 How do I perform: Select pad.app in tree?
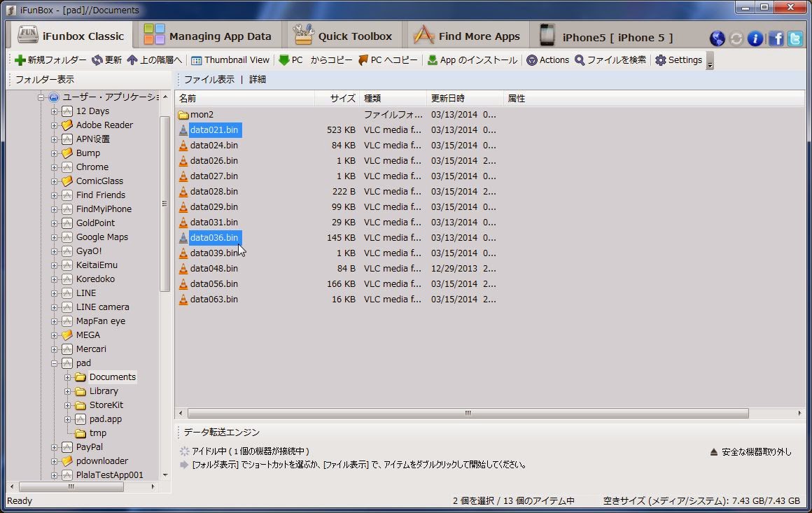[x=105, y=419]
